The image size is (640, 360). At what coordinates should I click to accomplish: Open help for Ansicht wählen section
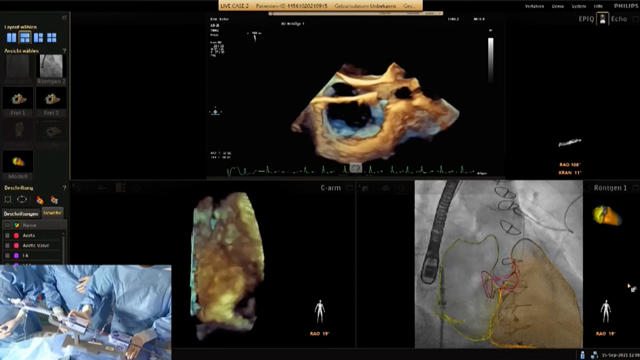pyautogui.click(x=64, y=51)
